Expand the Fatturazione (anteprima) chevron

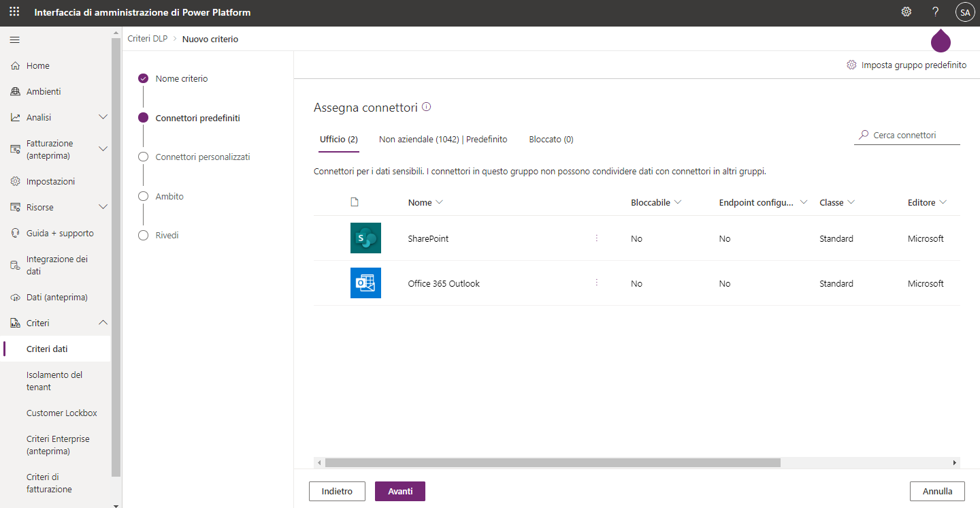(103, 148)
